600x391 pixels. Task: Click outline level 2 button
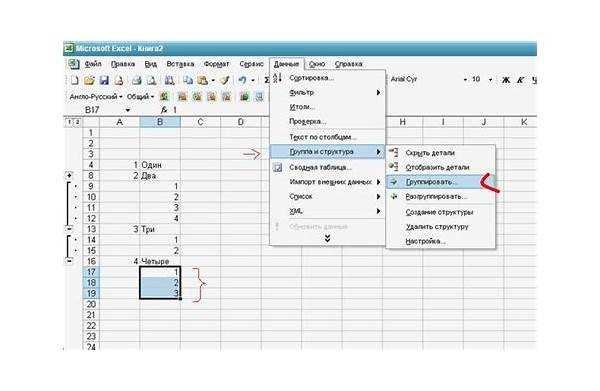click(77, 122)
